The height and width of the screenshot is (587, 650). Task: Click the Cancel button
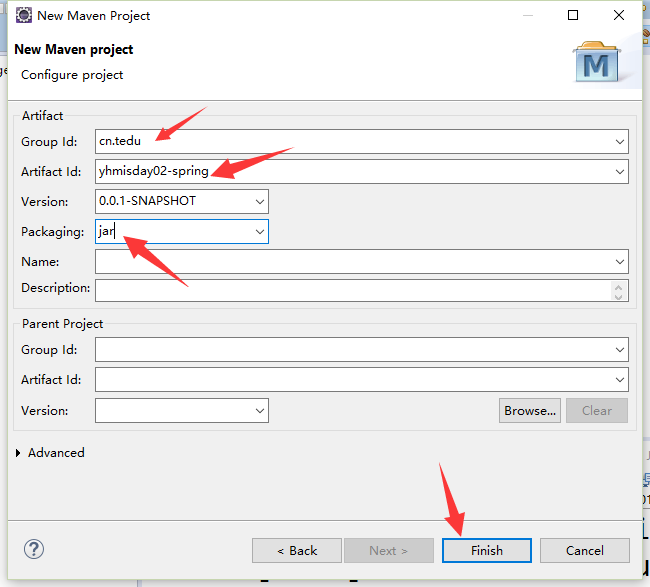point(585,551)
